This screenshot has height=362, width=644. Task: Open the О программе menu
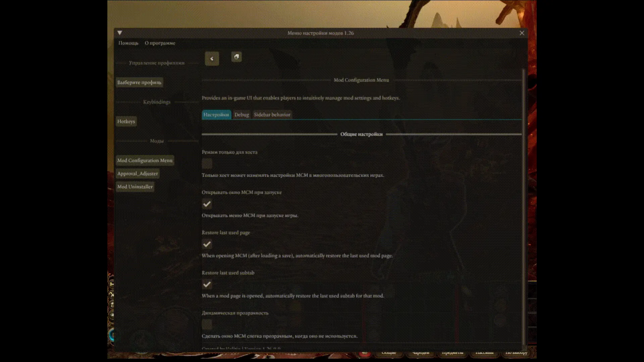click(x=160, y=43)
